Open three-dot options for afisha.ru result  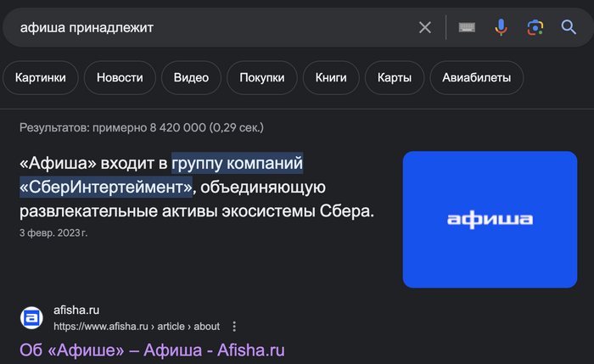[x=235, y=326]
